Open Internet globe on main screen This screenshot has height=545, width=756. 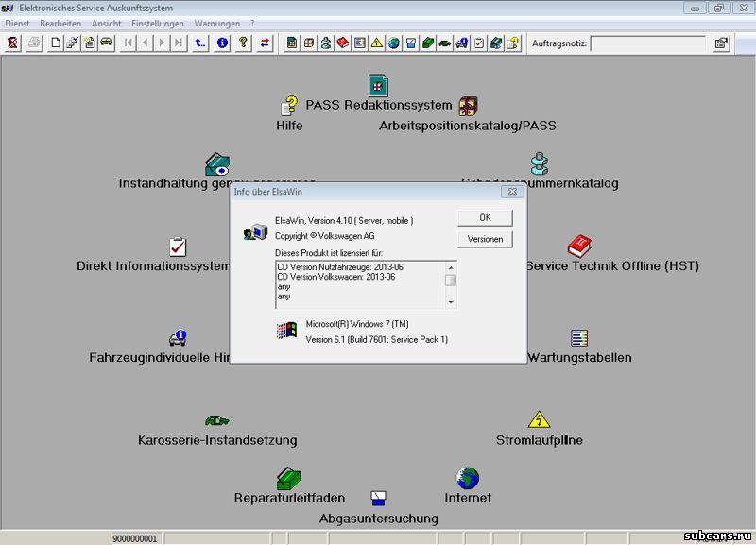(468, 478)
